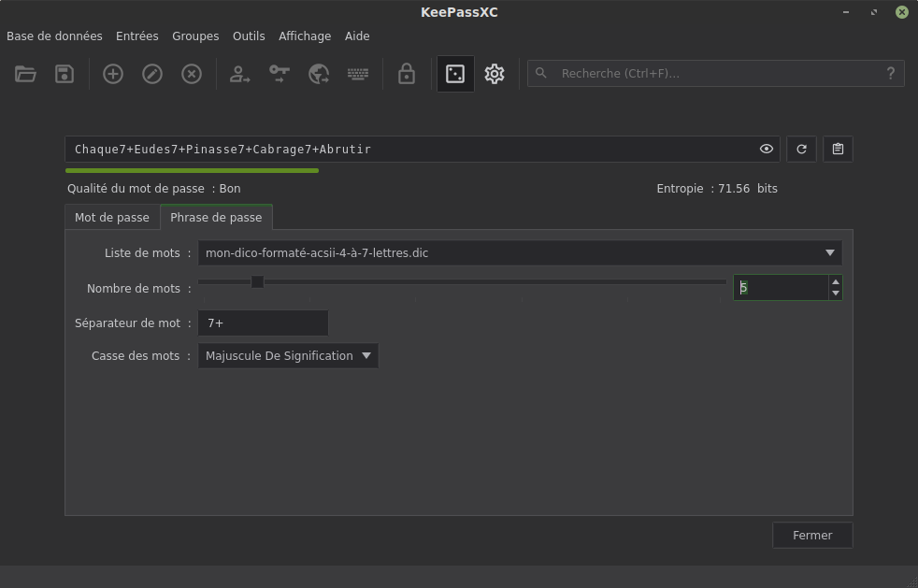The image size is (918, 588).
Task: Copy passphrase with the clipboard icon
Action: point(838,150)
